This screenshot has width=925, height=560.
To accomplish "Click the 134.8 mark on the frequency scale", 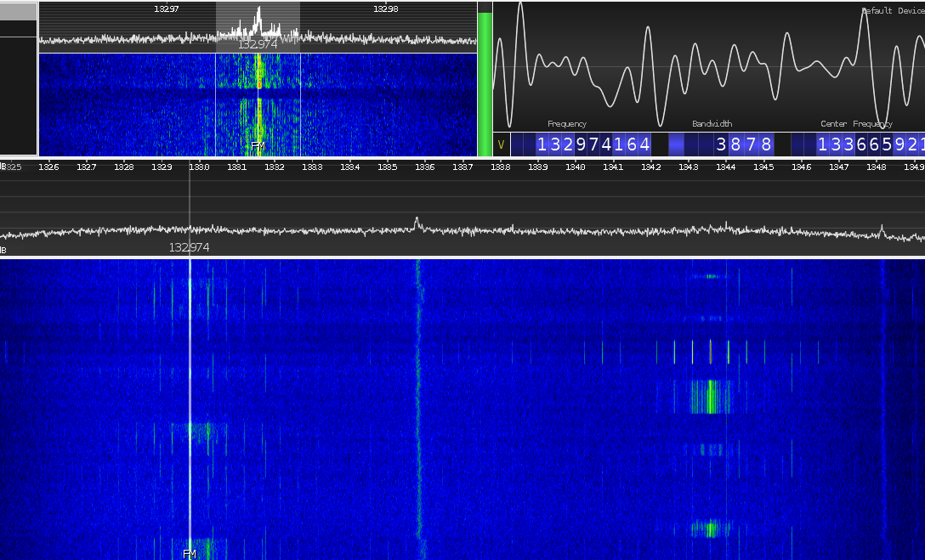I will tap(877, 167).
